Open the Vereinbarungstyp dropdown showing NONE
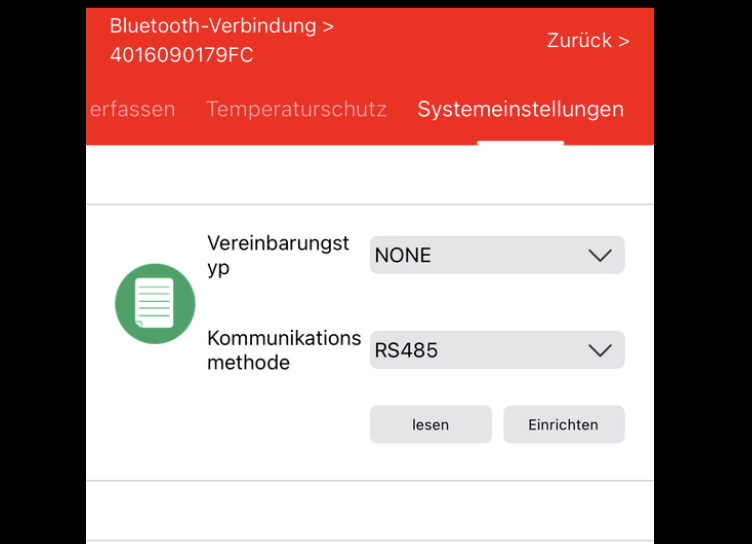This screenshot has width=752, height=544. pyautogui.click(x=497, y=255)
